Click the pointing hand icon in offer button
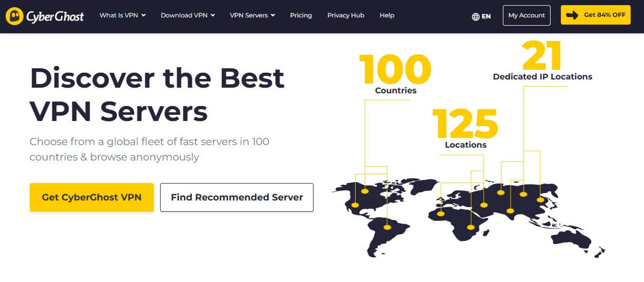The width and height of the screenshot is (644, 282). point(572,15)
